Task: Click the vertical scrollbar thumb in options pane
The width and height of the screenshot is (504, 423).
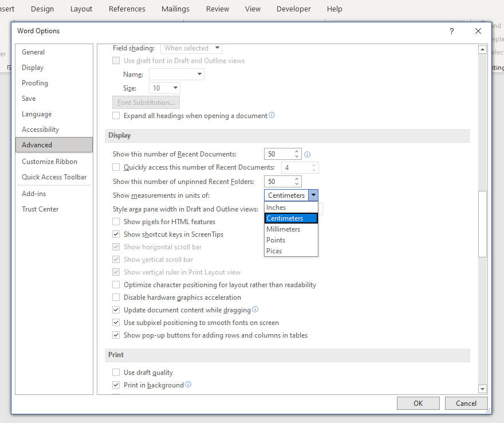Action: 482,224
